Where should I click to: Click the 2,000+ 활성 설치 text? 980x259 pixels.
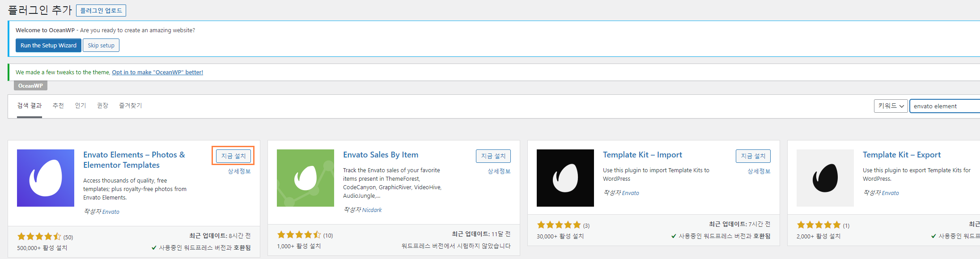pos(819,236)
